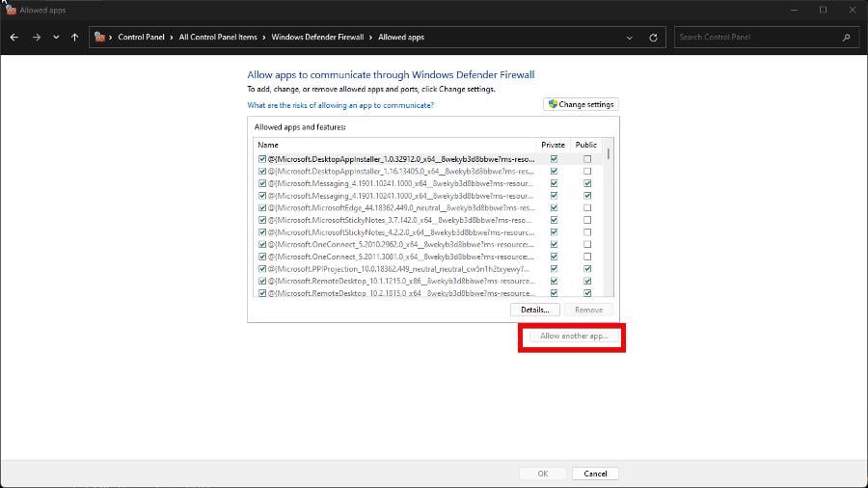This screenshot has height=488, width=868.
Task: Toggle name checkbox for DesktopAppInstaller_1.0.32912.0
Action: click(262, 159)
